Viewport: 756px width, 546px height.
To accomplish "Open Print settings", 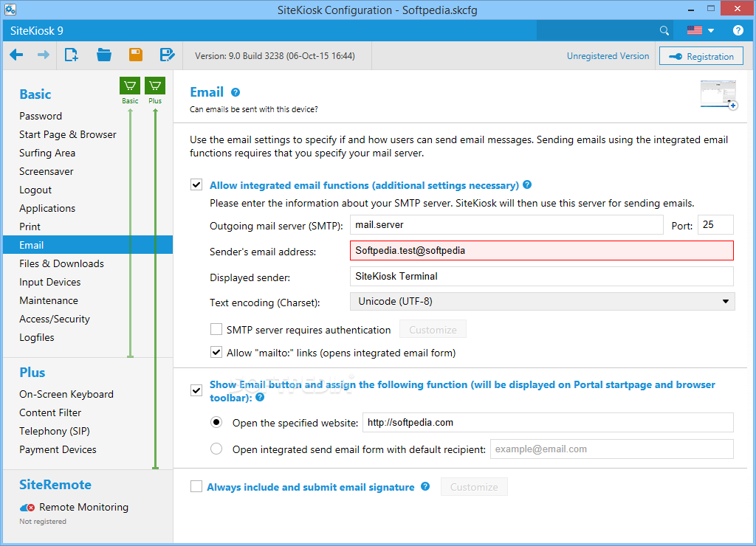I will 30,227.
